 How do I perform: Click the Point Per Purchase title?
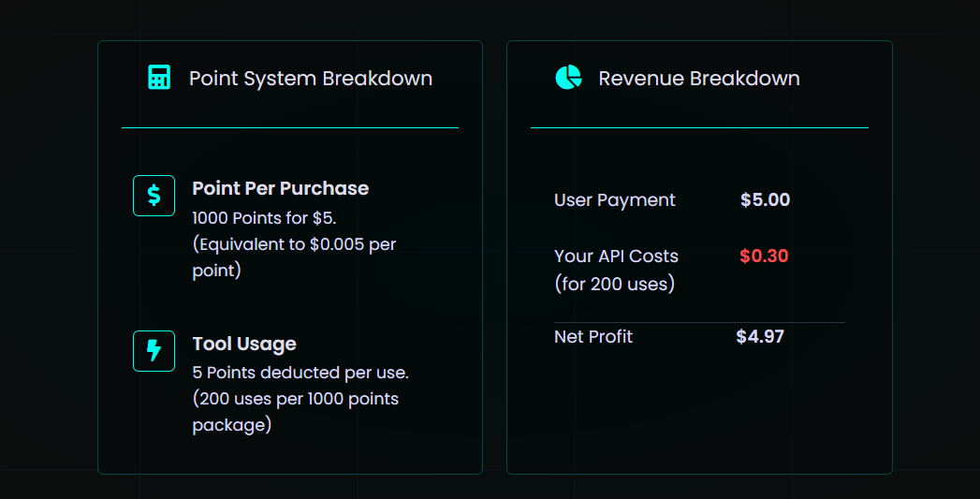click(x=280, y=188)
